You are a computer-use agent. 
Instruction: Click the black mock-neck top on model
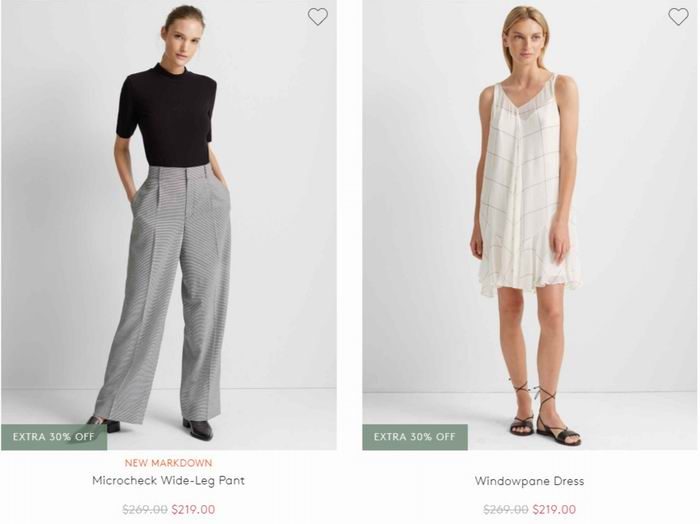click(x=166, y=116)
